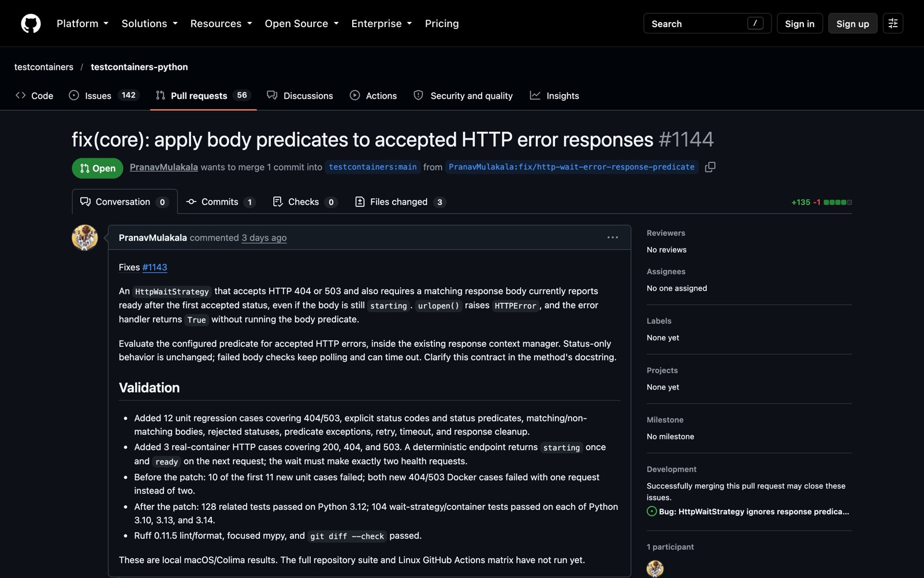
Task: Expand the Resources menu
Action: (x=221, y=24)
